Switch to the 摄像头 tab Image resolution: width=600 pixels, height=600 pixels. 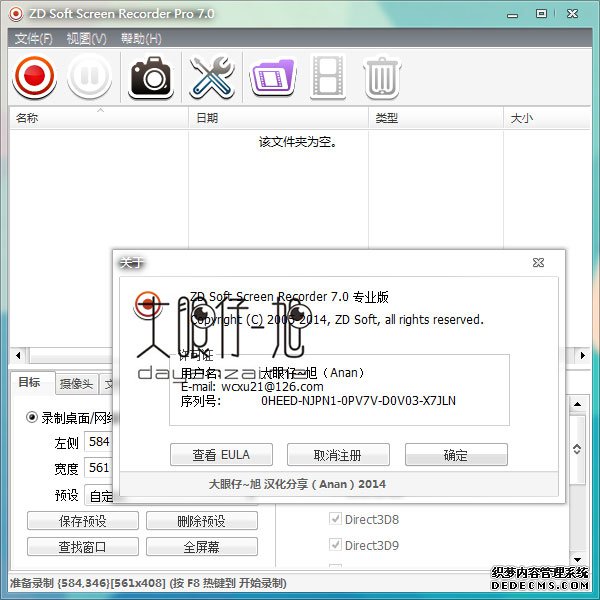[77, 384]
